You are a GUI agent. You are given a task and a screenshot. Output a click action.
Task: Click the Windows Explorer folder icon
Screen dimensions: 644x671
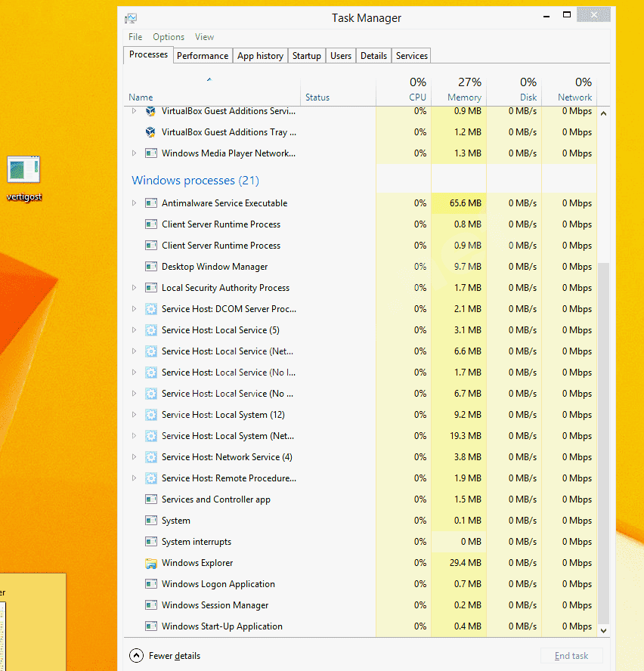click(150, 563)
